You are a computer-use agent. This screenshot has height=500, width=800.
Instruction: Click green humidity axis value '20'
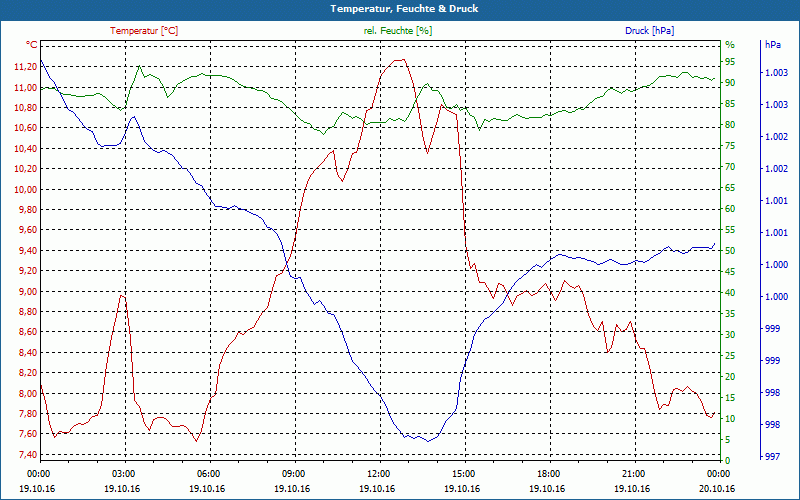point(730,377)
